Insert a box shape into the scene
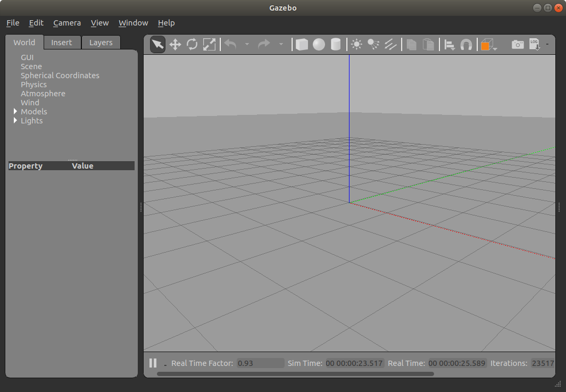Viewport: 566px width, 392px height. pos(302,45)
